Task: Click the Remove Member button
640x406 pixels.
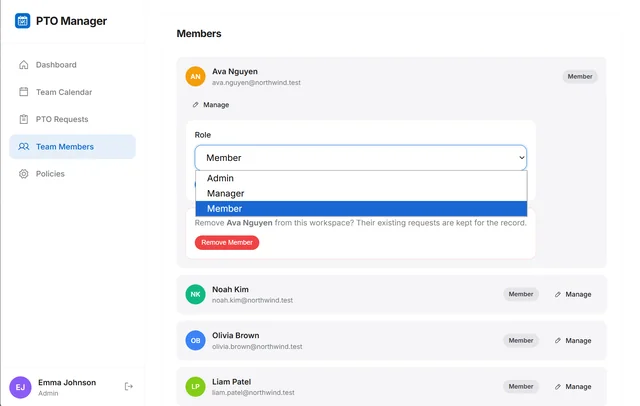Action: (x=227, y=242)
